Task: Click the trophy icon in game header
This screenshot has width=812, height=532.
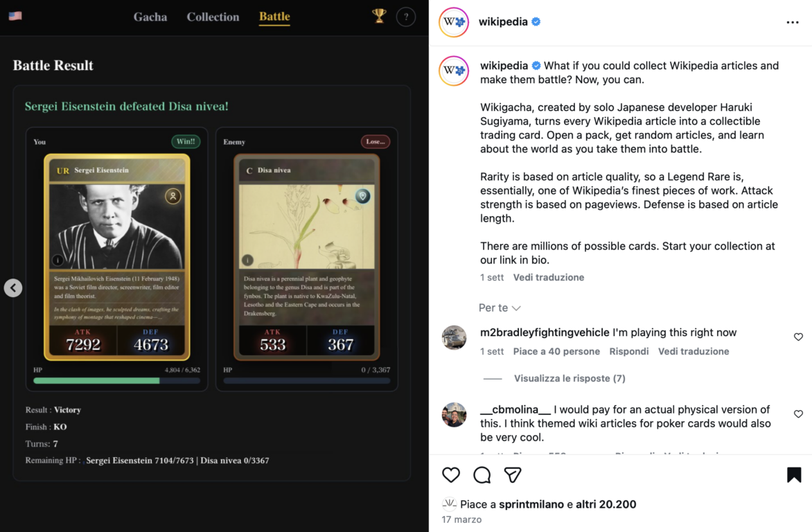Action: pos(379,16)
